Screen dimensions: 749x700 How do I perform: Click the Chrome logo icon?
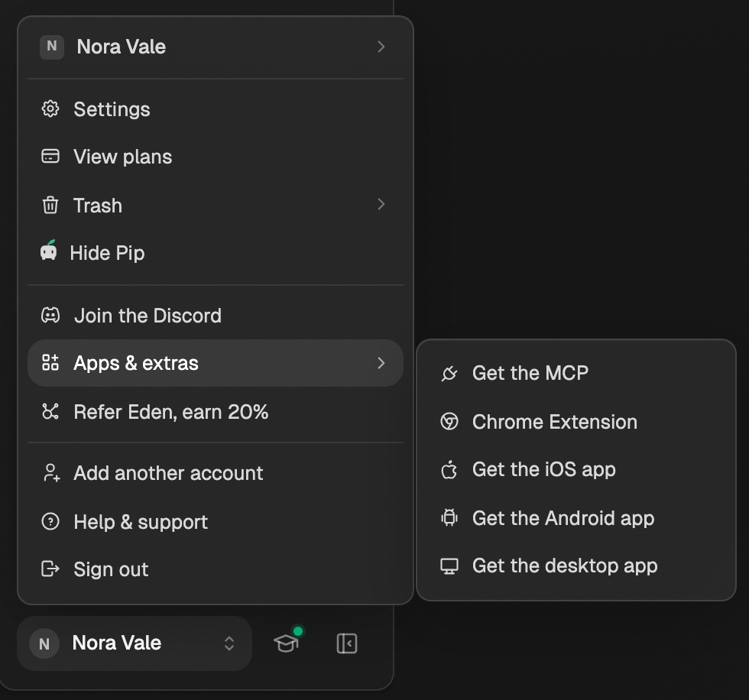(449, 421)
